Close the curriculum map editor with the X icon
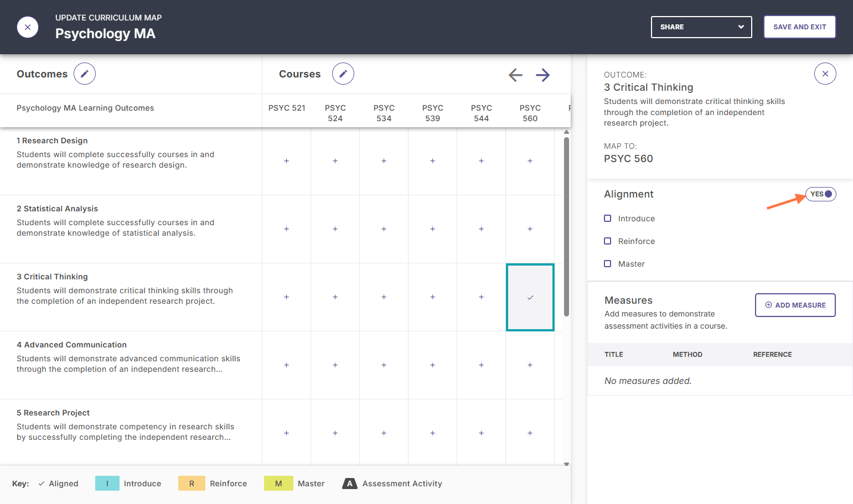The image size is (853, 504). 28,27
